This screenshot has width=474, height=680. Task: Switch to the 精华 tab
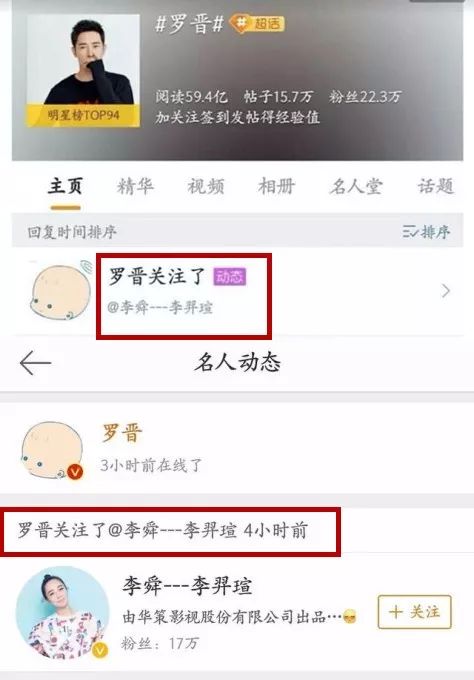pos(135,186)
